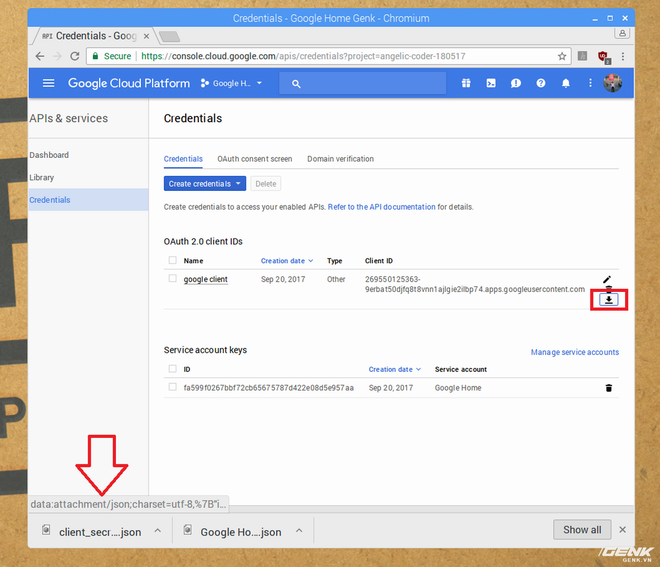Click the people icon above the toolbar
This screenshot has width=660, height=567.
[622, 33]
